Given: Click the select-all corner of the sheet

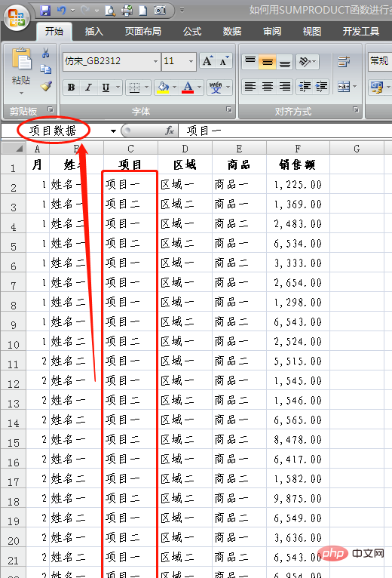Looking at the screenshot, I should 14,149.
